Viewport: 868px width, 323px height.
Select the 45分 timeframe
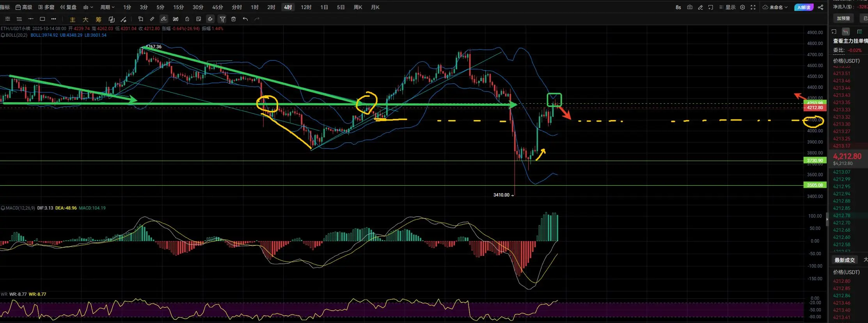pyautogui.click(x=218, y=7)
